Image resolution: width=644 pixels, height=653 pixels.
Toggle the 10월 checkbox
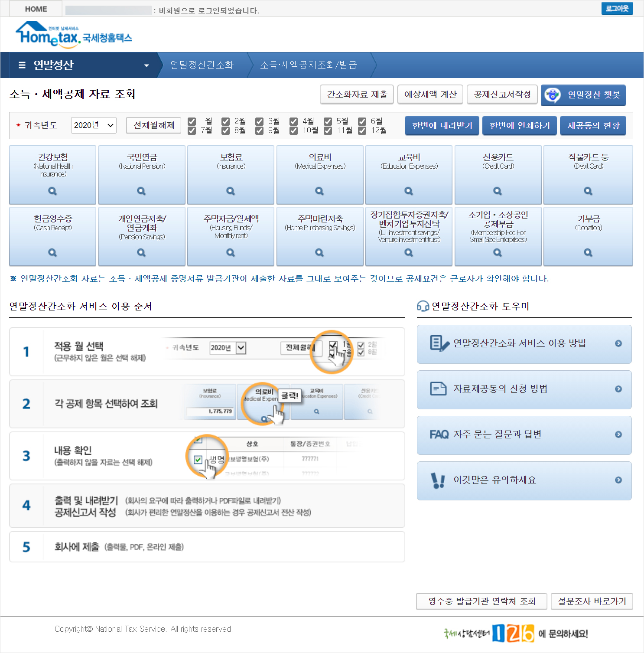click(x=293, y=131)
